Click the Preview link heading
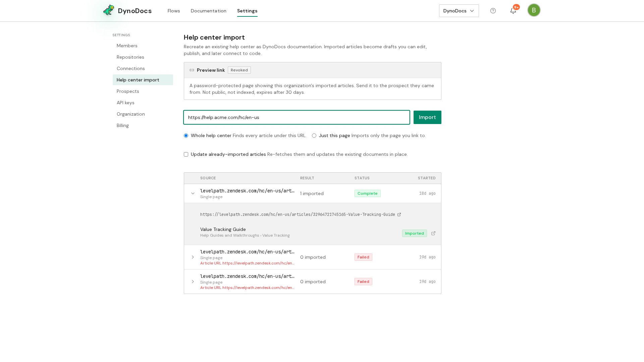This screenshot has height=362, width=644. coord(211,70)
